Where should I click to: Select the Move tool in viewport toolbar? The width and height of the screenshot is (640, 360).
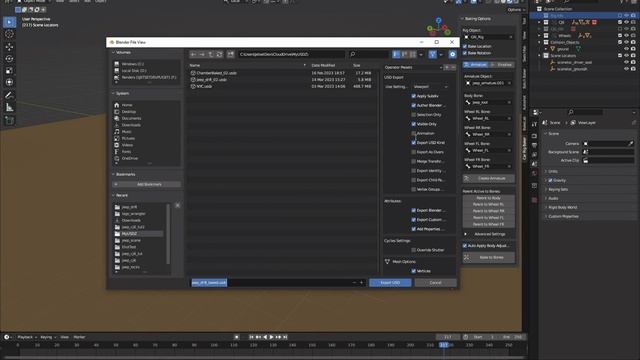(9, 47)
